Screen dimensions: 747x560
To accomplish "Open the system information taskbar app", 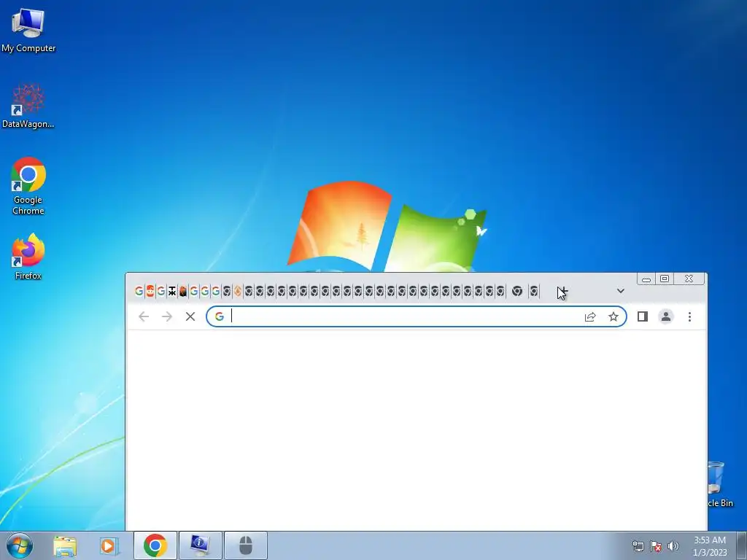I will pyautogui.click(x=200, y=545).
